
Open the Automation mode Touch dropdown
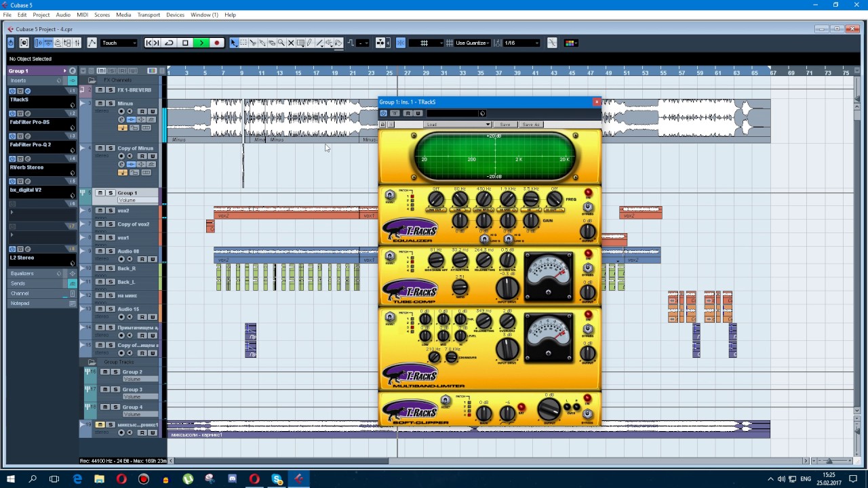coord(119,43)
